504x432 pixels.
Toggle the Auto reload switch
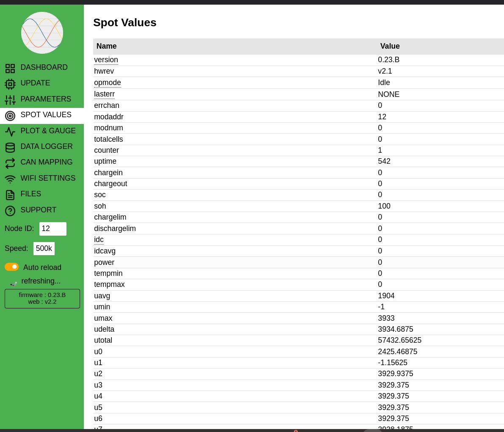click(12, 267)
